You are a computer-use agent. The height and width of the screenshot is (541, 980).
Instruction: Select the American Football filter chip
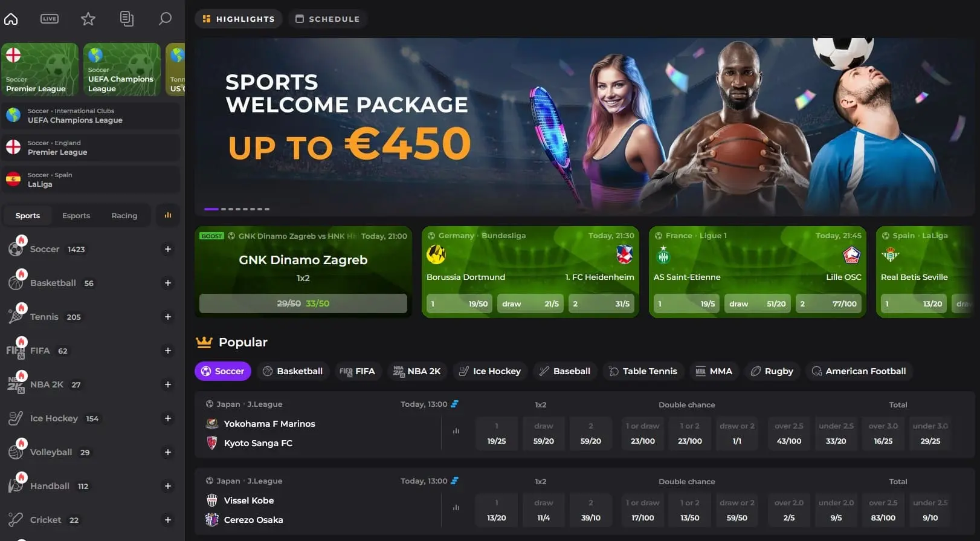[859, 371]
